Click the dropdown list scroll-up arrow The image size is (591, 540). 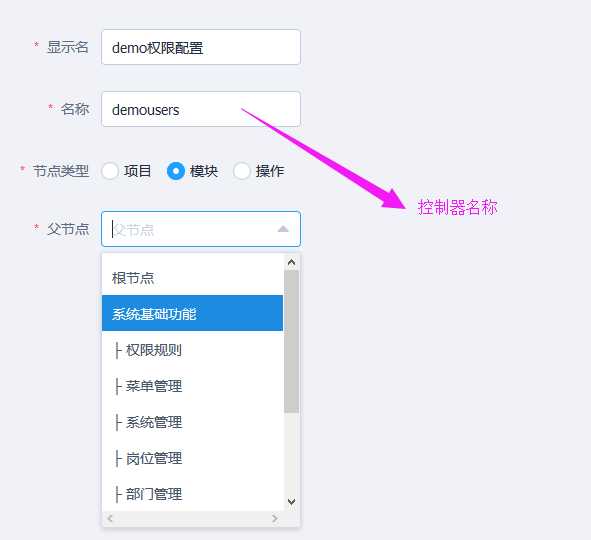291,262
